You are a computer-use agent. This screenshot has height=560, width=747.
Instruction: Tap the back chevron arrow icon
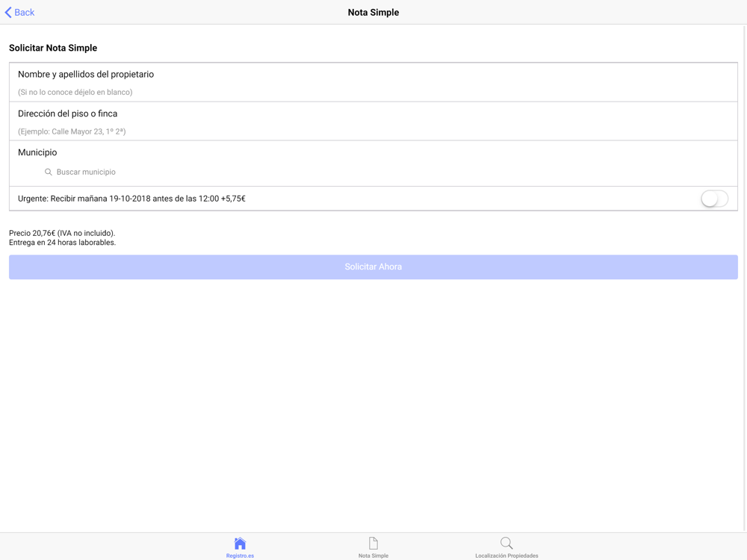(8, 13)
